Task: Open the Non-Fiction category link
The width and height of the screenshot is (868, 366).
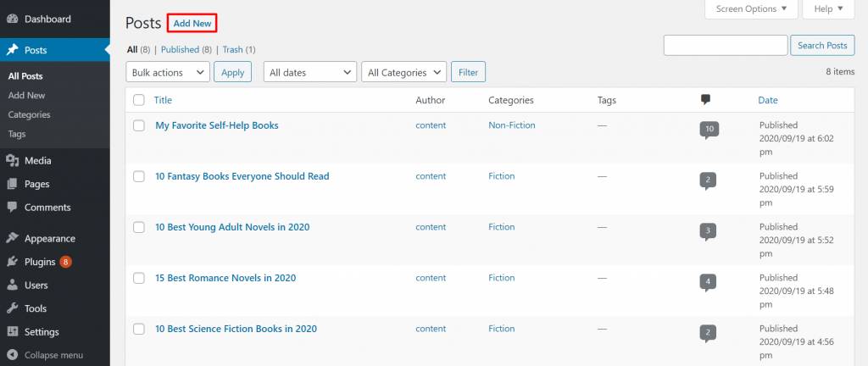Action: pos(511,125)
